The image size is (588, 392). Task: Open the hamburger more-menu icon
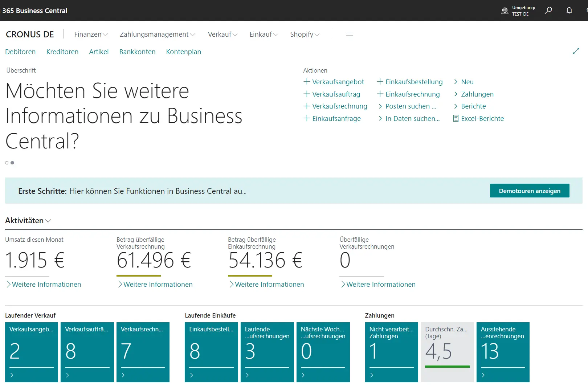(349, 34)
